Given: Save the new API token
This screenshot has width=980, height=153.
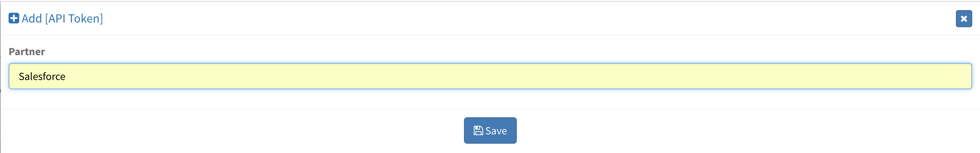Looking at the screenshot, I should pos(490,130).
